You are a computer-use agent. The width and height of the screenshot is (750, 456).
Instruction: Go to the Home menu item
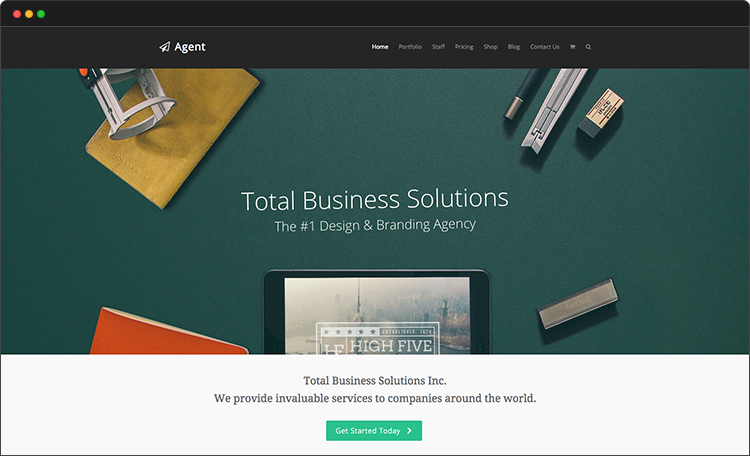pos(380,47)
